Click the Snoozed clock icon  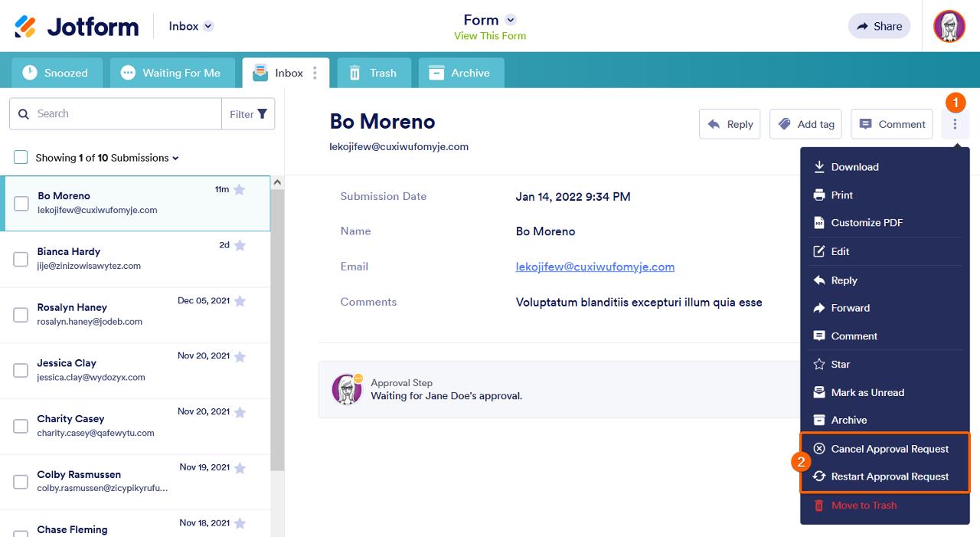click(x=29, y=73)
